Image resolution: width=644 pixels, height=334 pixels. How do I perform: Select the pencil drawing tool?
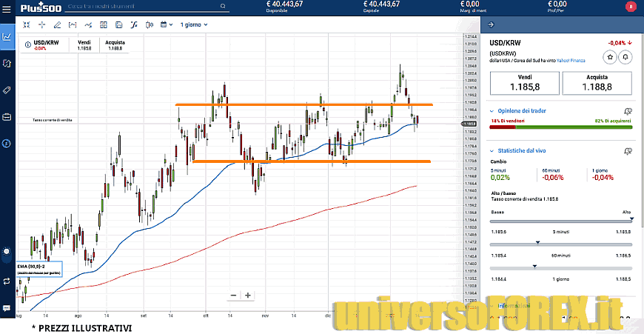point(57,24)
